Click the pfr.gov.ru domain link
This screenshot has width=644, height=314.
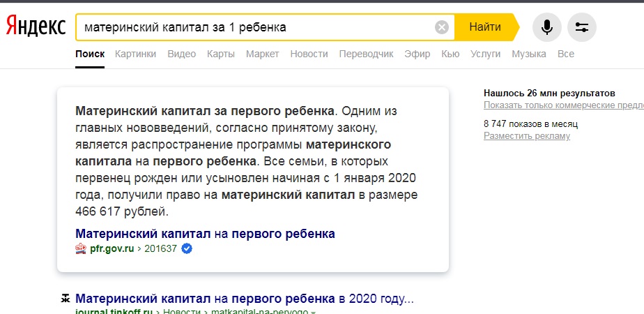(x=112, y=248)
